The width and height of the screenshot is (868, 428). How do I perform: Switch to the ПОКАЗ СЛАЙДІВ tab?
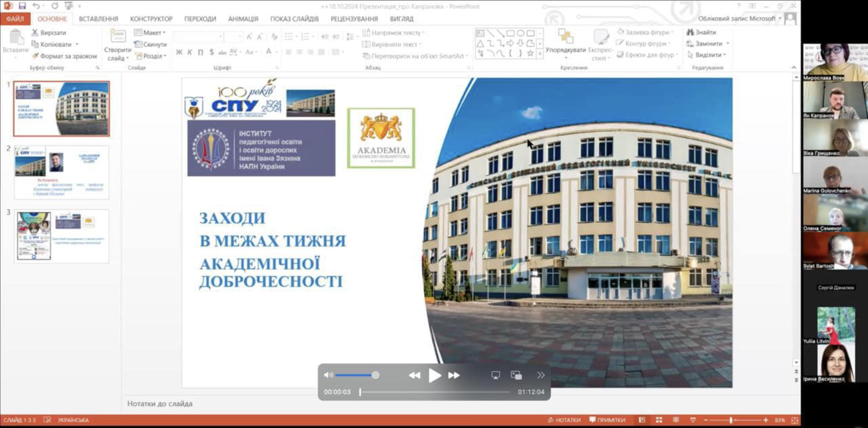tap(294, 19)
